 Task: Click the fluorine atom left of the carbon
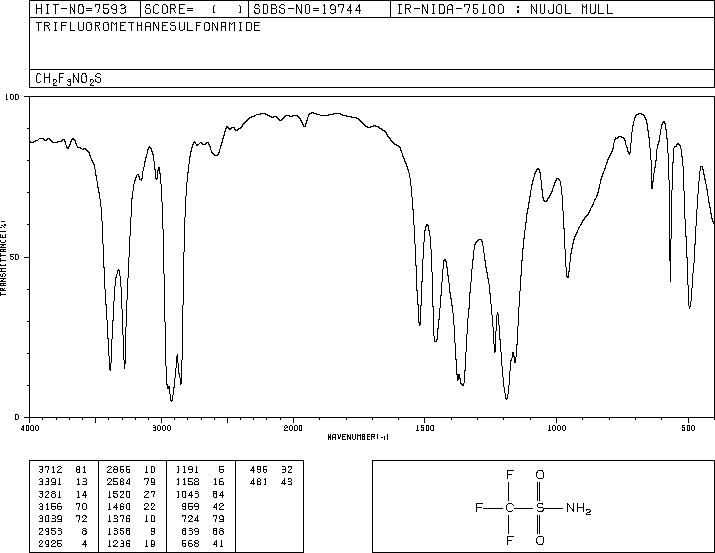click(x=479, y=507)
